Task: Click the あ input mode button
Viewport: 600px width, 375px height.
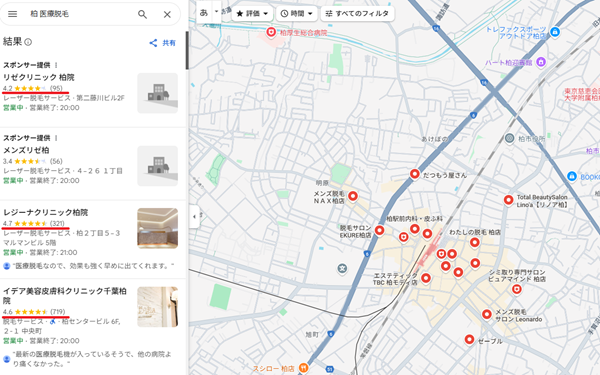Action: (x=204, y=12)
